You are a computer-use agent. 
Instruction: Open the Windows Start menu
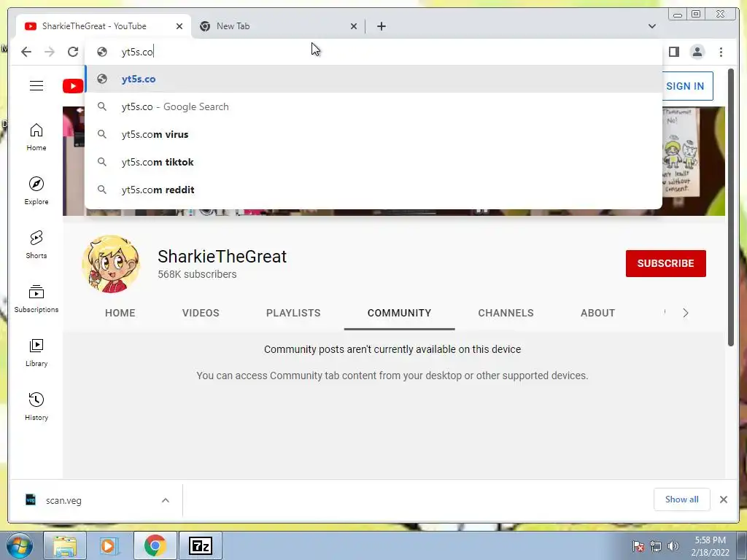19,545
